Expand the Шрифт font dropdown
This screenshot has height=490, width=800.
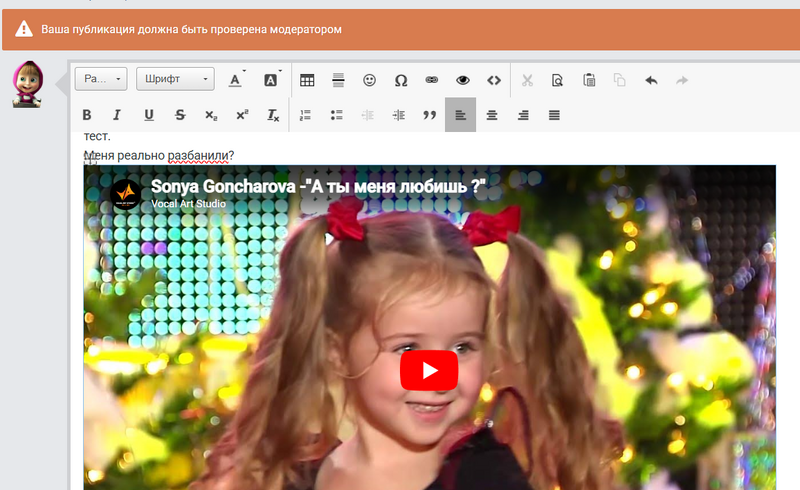click(x=176, y=79)
